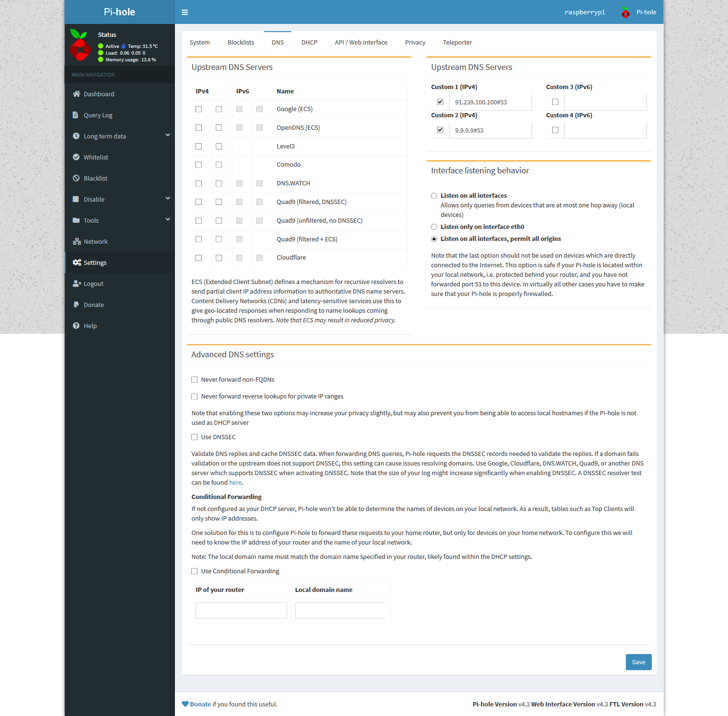Click the Pi-hole title in header
The height and width of the screenshot is (716, 728).
pyautogui.click(x=119, y=12)
